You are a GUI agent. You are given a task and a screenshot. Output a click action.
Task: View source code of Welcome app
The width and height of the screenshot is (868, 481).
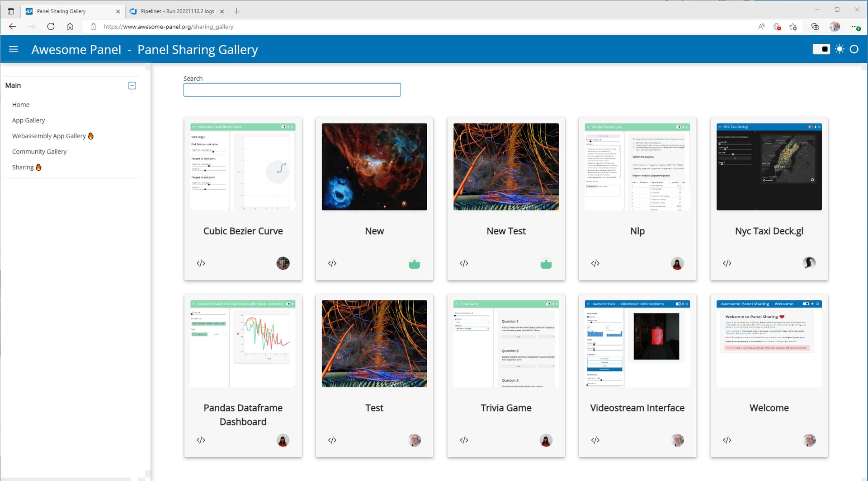click(727, 440)
